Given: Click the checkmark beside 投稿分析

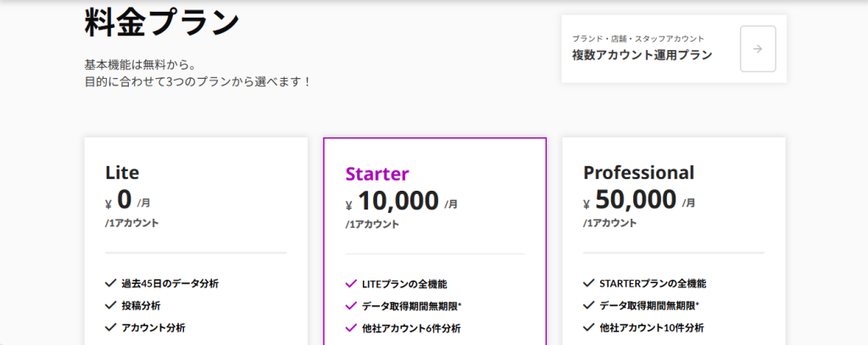Looking at the screenshot, I should coord(110,305).
